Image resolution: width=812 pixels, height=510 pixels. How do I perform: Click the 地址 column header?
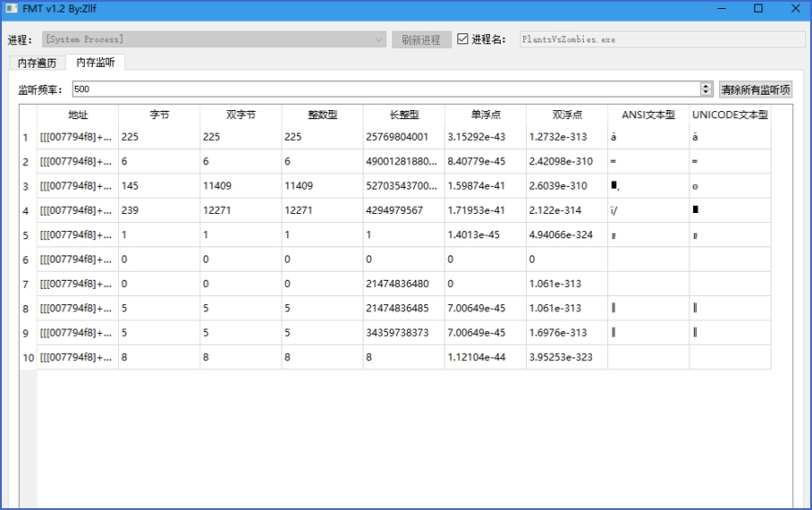[78, 115]
